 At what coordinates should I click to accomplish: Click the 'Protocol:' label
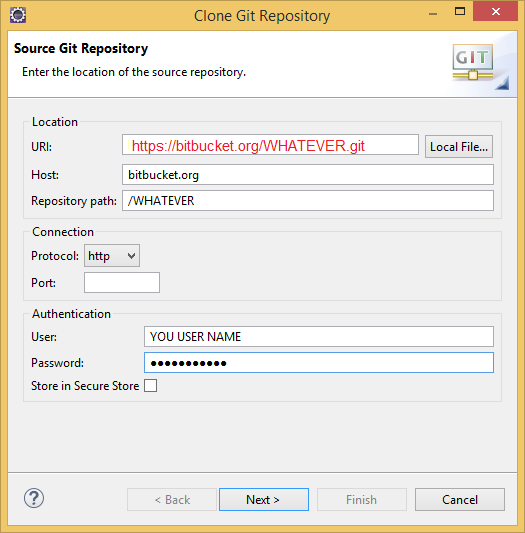tap(55, 256)
